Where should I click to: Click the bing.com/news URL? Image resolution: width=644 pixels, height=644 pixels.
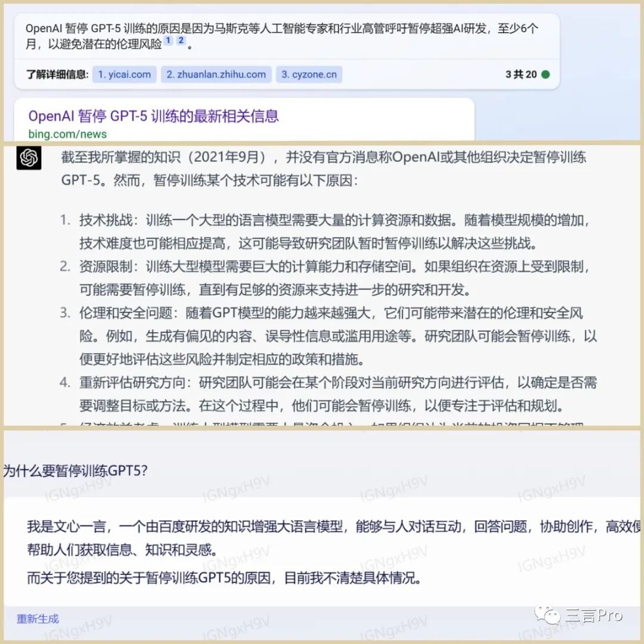pyautogui.click(x=67, y=134)
